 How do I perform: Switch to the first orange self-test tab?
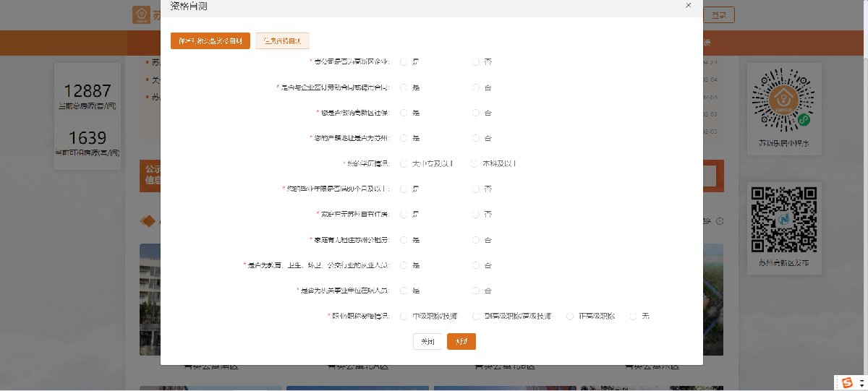[210, 40]
